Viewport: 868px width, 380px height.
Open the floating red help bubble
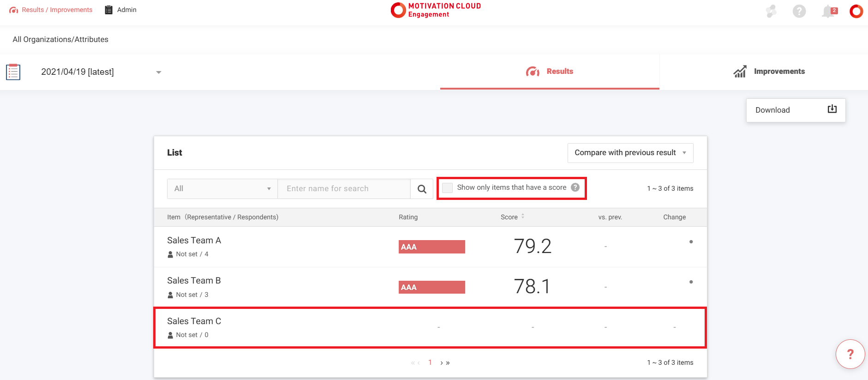(850, 354)
